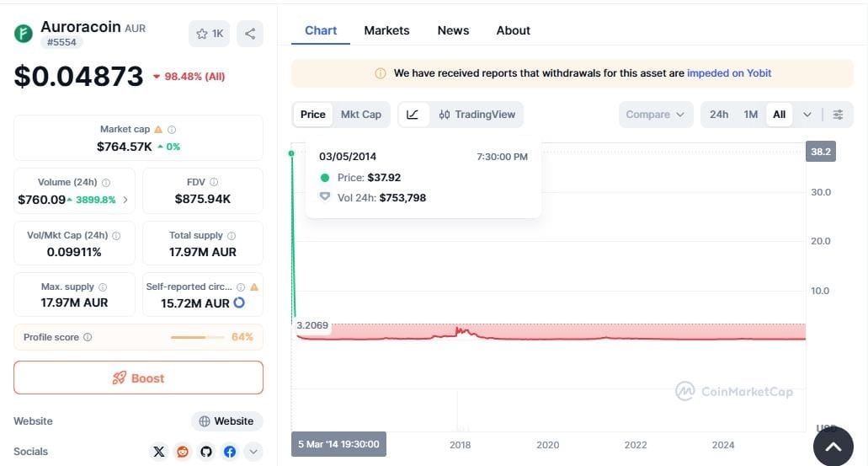Expand more time range options chevron
The height and width of the screenshot is (466, 868).
pos(807,115)
